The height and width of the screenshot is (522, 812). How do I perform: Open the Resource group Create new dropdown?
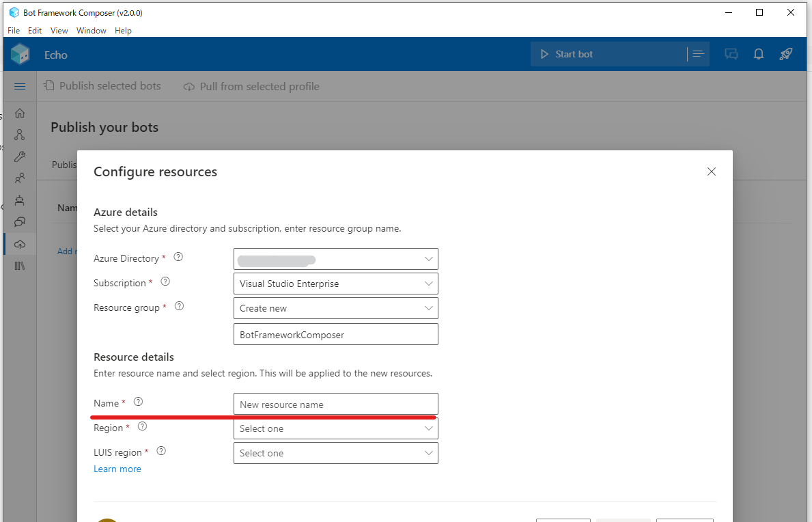(335, 308)
